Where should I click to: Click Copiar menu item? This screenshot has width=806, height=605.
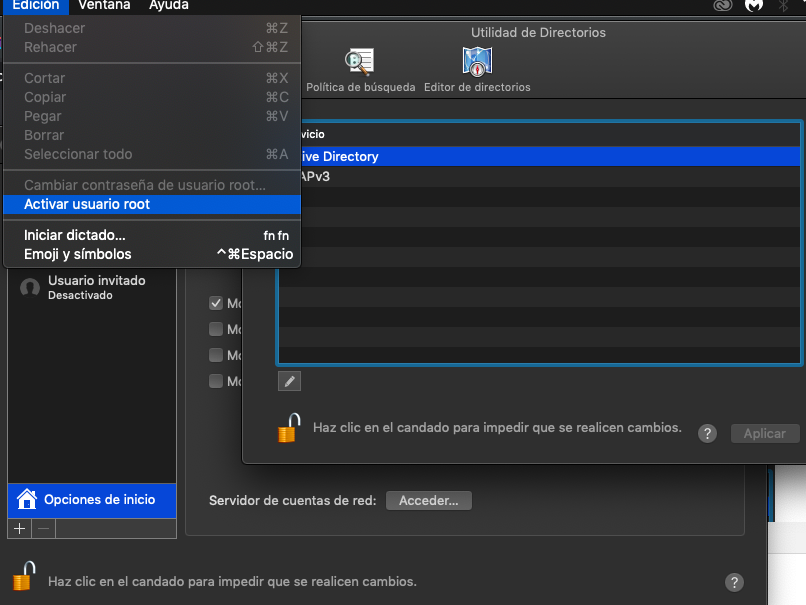152,97
